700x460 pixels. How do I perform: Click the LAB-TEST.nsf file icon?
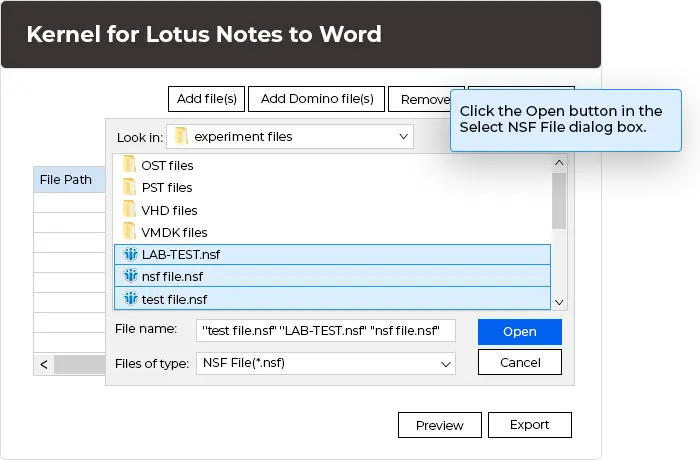click(x=130, y=254)
